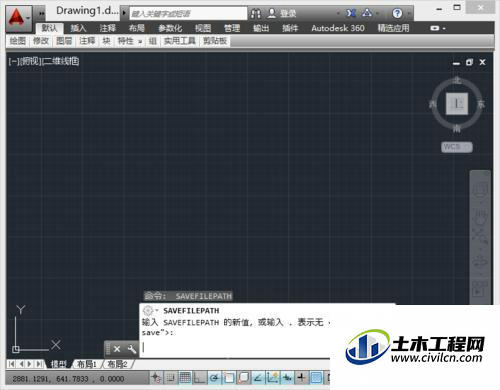Switch to the 插入 ribbon tab
This screenshot has height=390, width=500.
[78, 28]
